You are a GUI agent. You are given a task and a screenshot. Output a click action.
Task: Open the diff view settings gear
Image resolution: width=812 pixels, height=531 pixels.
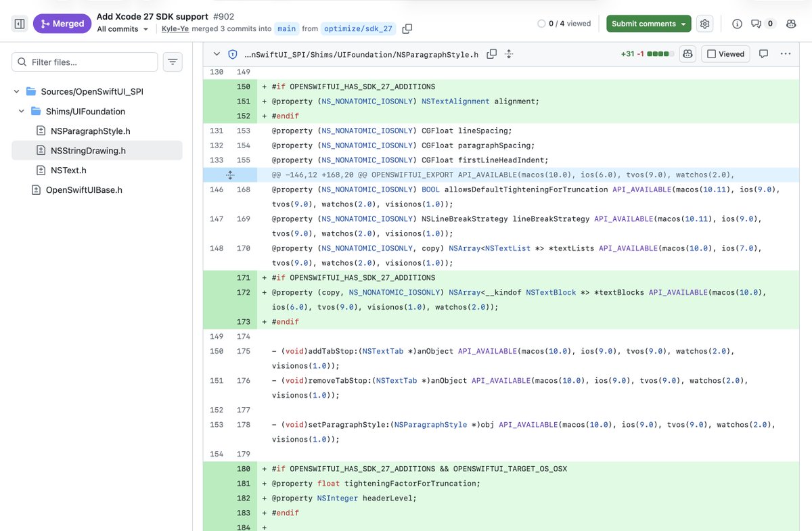(x=705, y=24)
